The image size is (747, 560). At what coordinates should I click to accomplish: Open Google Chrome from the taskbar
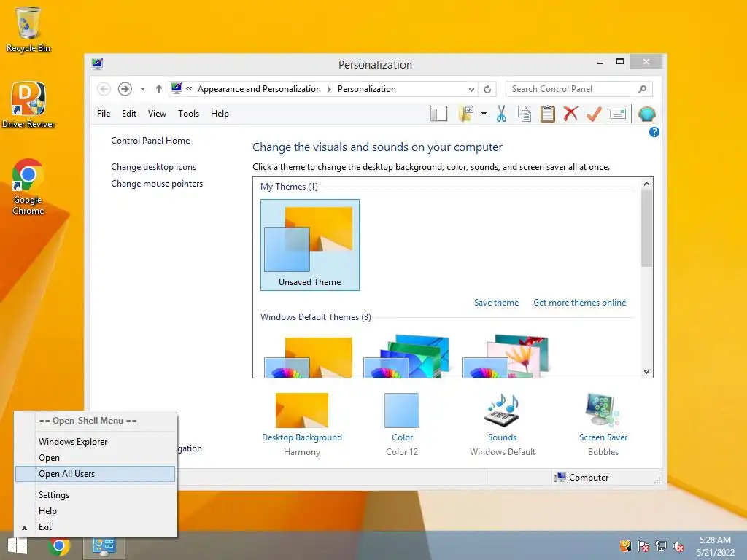pyautogui.click(x=58, y=547)
